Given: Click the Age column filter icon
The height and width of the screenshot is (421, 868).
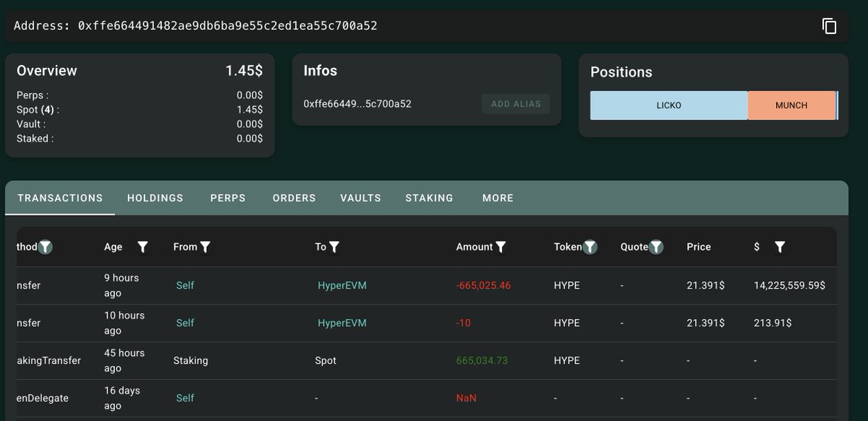Looking at the screenshot, I should click(x=142, y=247).
